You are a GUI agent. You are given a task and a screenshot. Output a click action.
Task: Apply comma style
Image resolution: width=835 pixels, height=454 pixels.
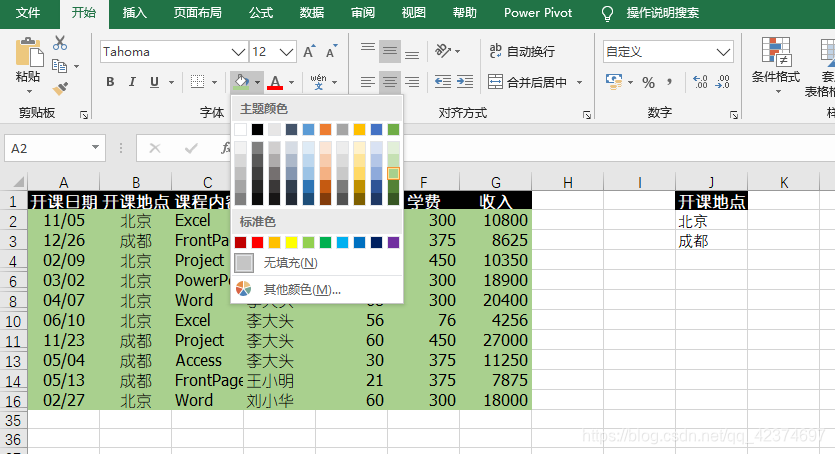pyautogui.click(x=669, y=82)
